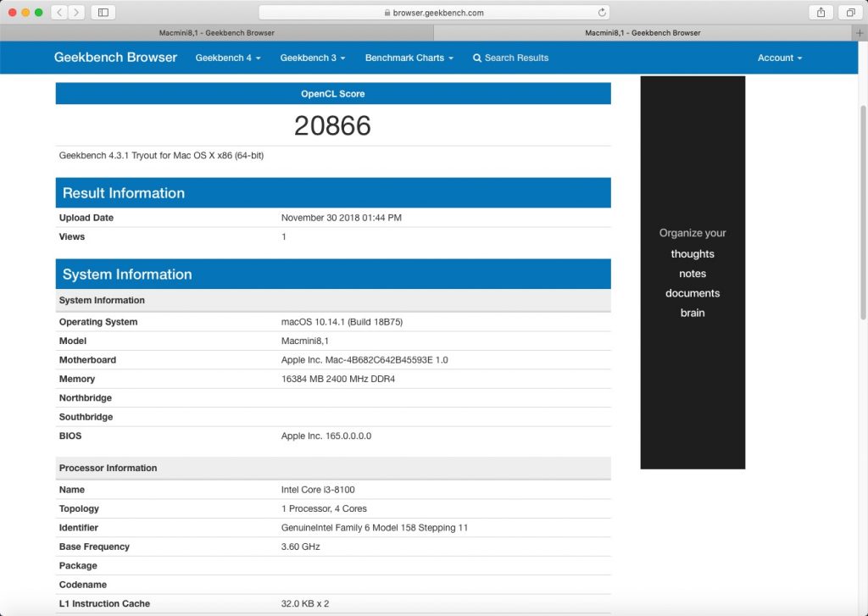Screen dimensions: 868x616
Task: Open a new tab with plus button
Action: [860, 33]
